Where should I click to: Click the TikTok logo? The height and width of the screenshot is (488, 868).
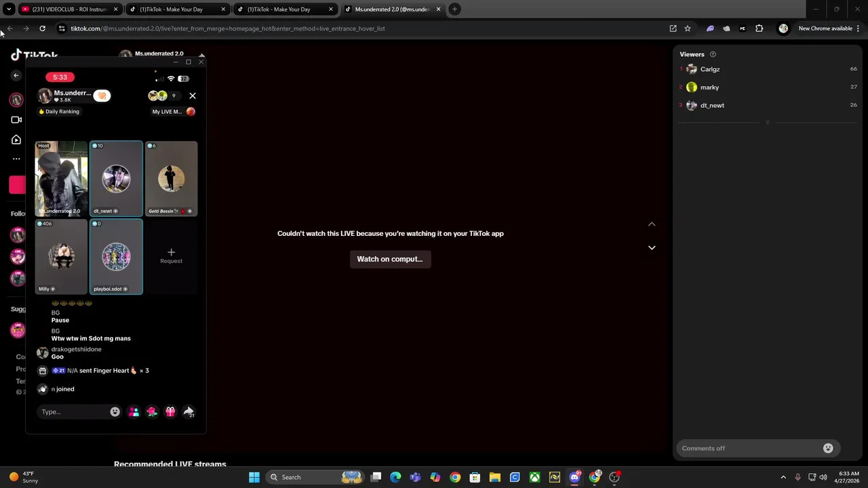[x=34, y=55]
